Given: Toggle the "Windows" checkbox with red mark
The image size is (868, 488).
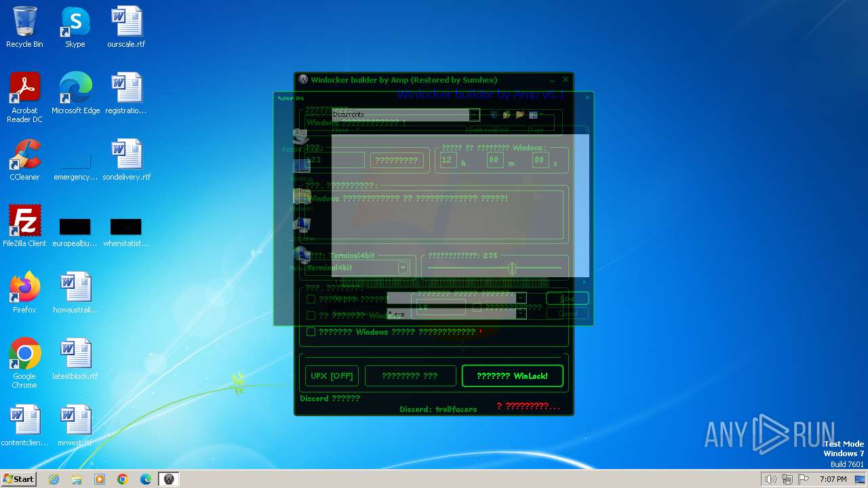Looking at the screenshot, I should [311, 331].
